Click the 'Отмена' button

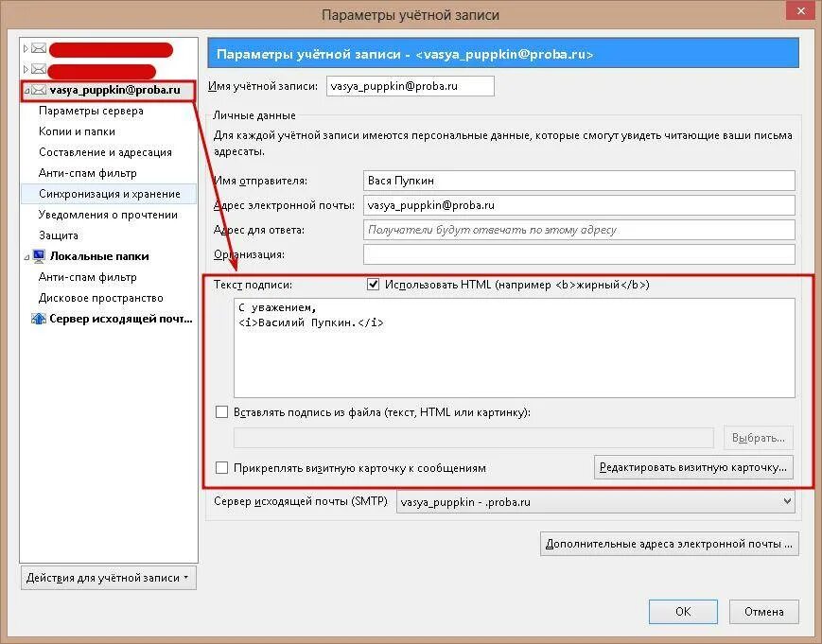pos(763,612)
